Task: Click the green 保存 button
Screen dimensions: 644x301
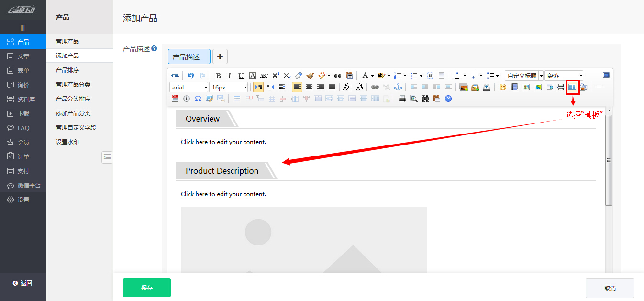Action: tap(146, 288)
